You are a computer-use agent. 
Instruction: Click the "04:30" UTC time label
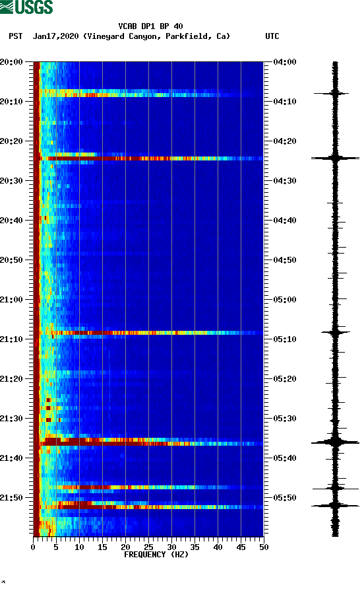(x=285, y=181)
